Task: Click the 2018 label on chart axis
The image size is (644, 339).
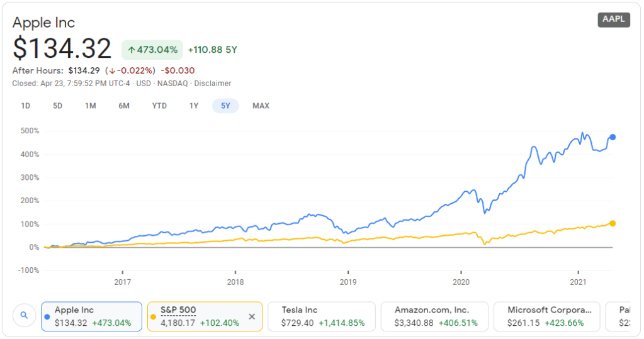Action: (x=235, y=282)
